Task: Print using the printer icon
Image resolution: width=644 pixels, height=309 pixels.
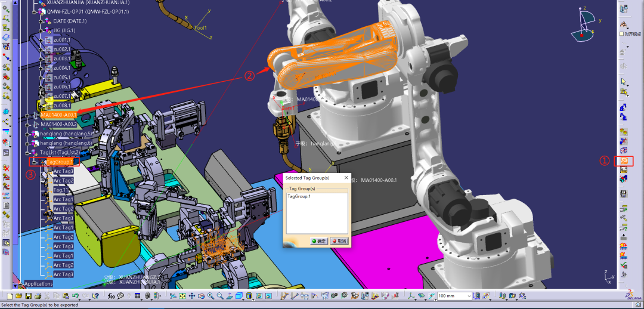Action: point(38,296)
